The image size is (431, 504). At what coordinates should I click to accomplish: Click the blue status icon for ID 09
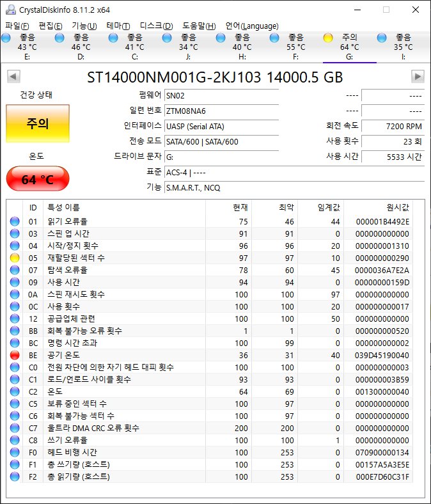click(15, 282)
